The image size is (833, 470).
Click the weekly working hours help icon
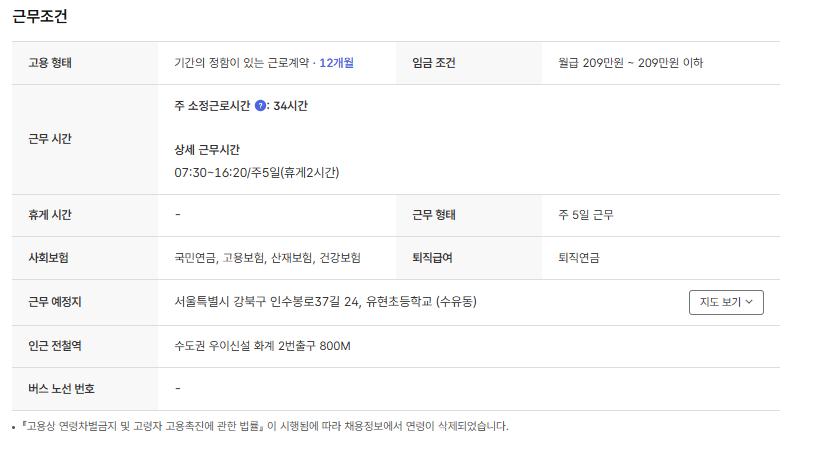click(x=261, y=105)
